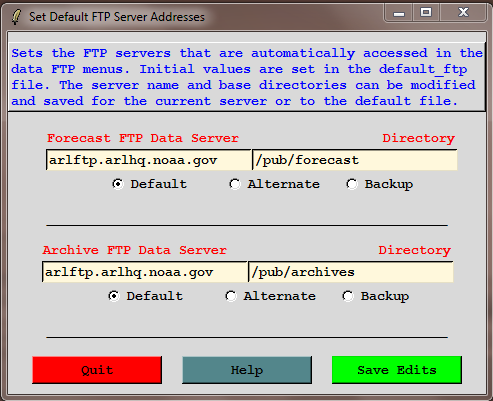Screen dimensions: 493x401
Task: Click the red Quit button
Action: pos(97,370)
